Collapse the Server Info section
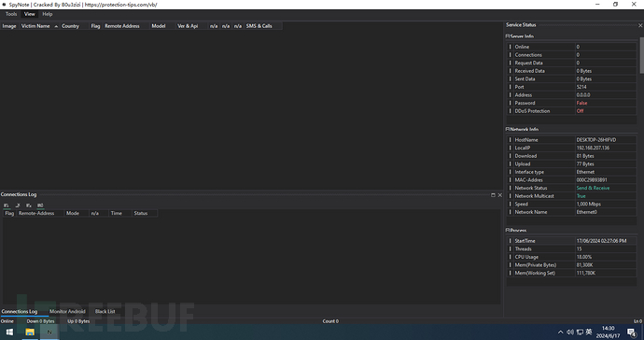 508,36
